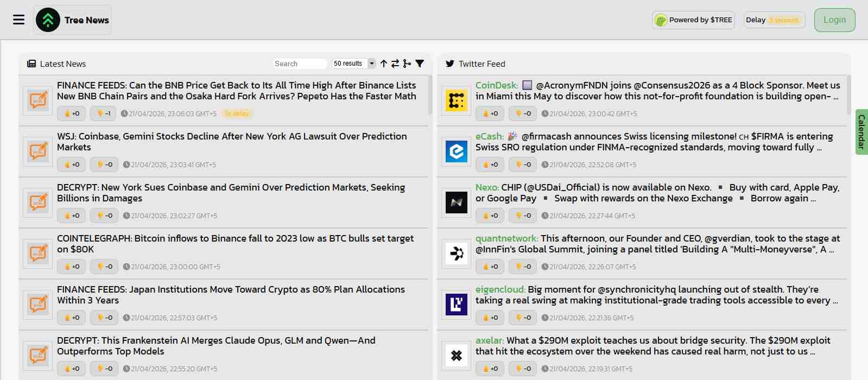Expand the 50 results dropdown
This screenshot has width=868, height=380.
pos(354,64)
